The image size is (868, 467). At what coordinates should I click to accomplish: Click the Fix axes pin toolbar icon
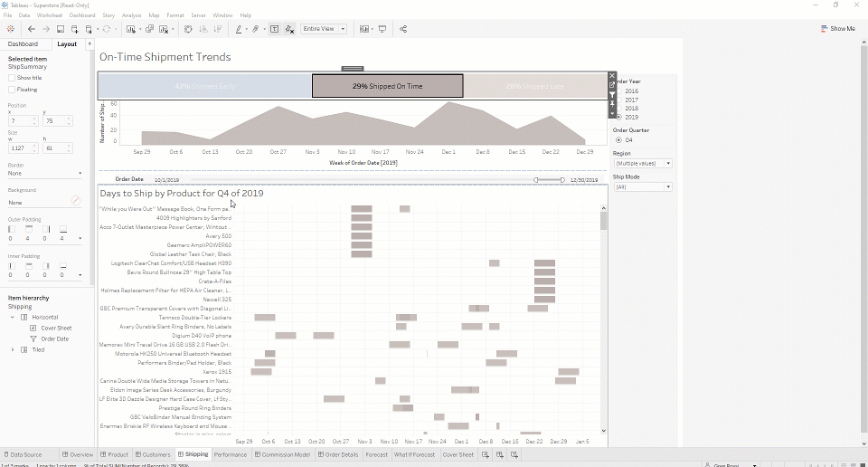(x=289, y=29)
